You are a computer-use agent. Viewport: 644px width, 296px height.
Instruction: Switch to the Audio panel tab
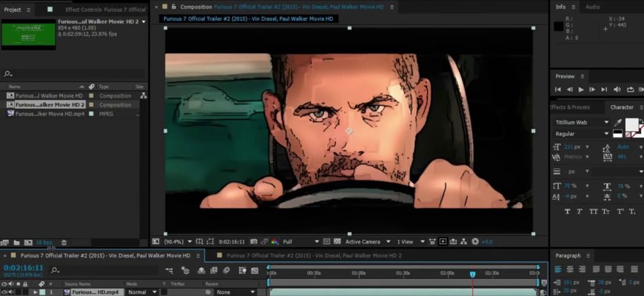592,7
